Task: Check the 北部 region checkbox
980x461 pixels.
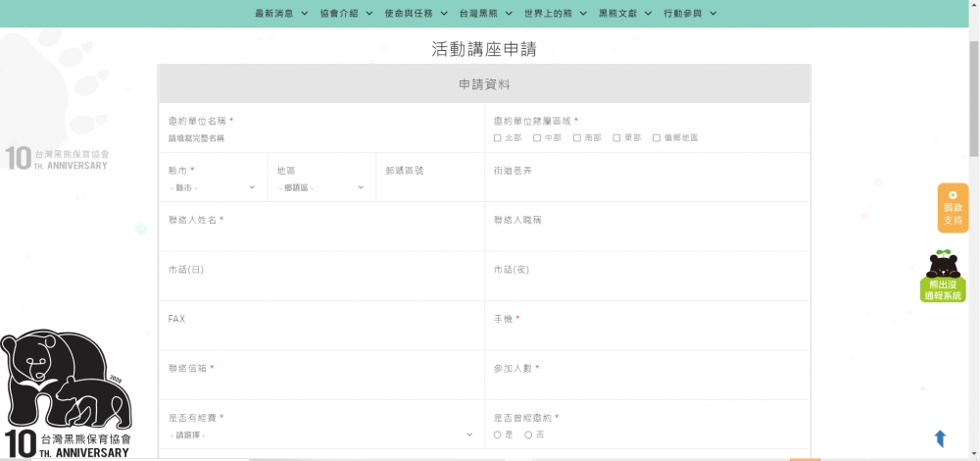Action: (x=498, y=138)
